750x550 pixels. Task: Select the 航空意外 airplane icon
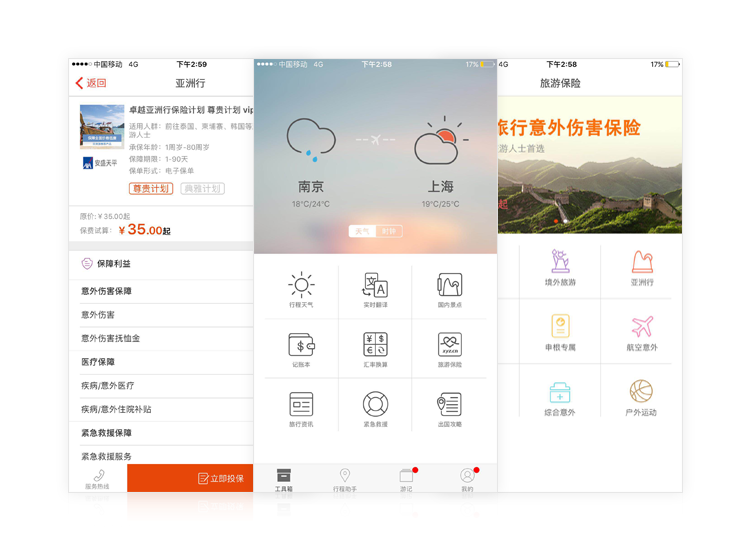[x=642, y=327]
